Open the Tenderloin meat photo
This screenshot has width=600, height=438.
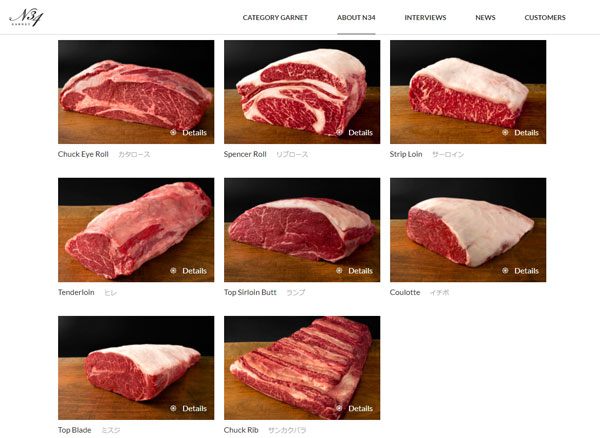(136, 230)
